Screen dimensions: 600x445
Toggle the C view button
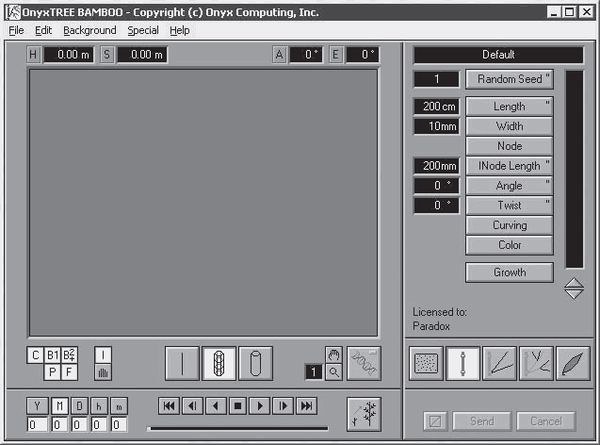35,354
